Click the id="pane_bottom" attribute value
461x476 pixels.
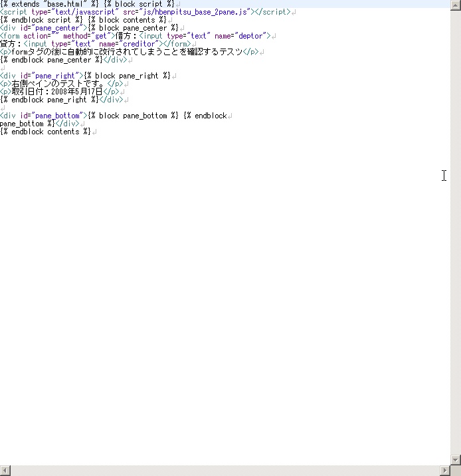[57, 116]
